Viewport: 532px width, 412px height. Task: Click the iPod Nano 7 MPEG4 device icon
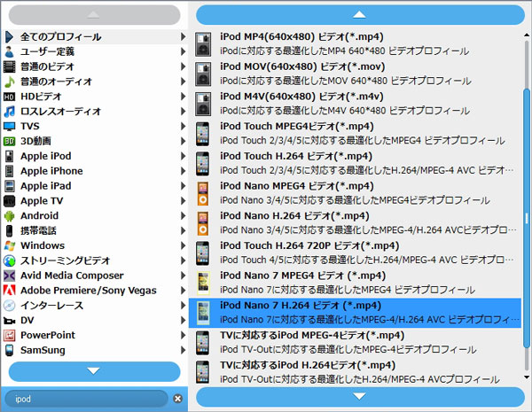pos(203,283)
